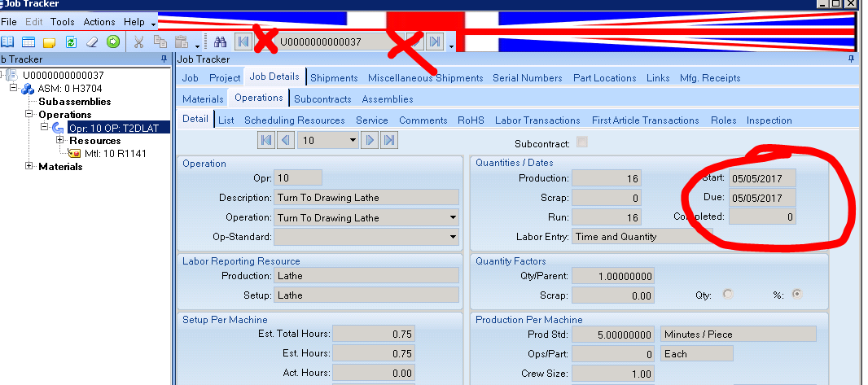The image size is (868, 385).
Task: Jump to first operation in navigator
Action: coord(266,141)
